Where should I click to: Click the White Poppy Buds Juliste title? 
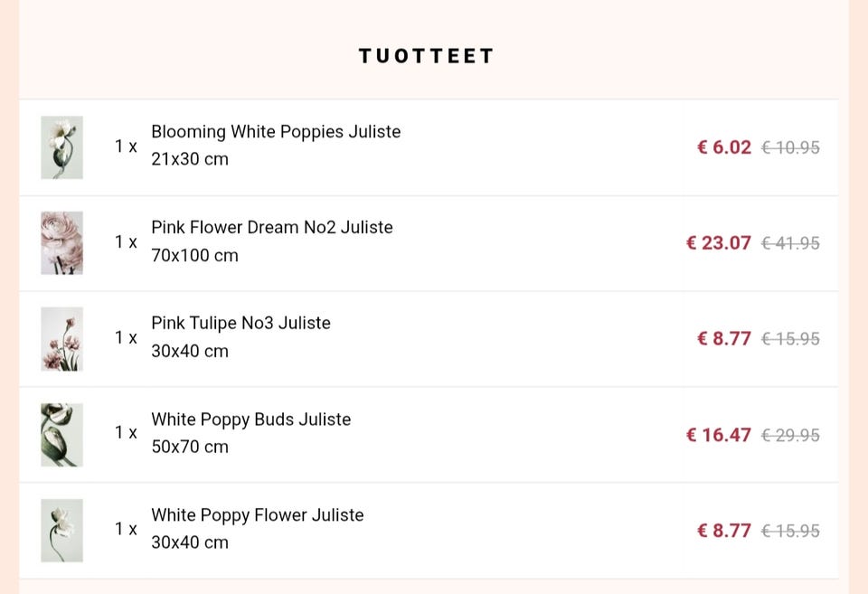click(x=250, y=420)
